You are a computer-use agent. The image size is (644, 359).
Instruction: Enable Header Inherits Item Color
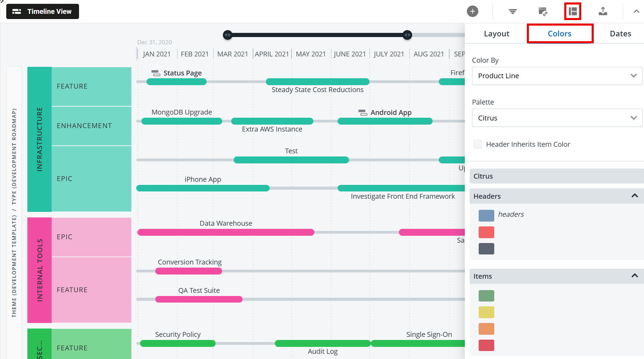478,144
